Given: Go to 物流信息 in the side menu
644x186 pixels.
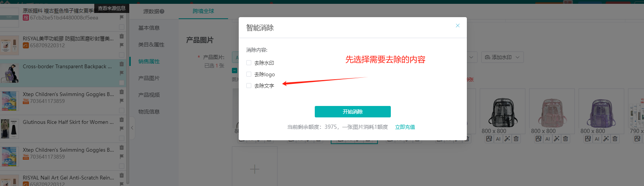Looking at the screenshot, I should [149, 112].
